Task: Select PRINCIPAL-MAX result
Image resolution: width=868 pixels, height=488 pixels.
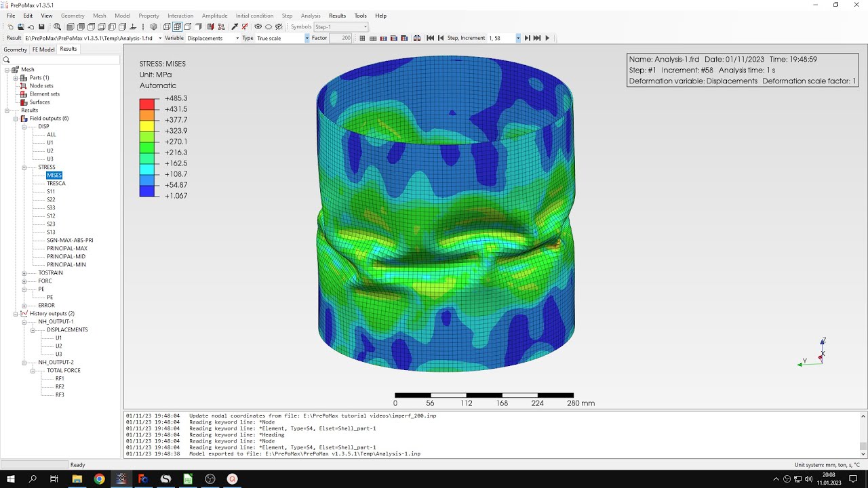Action: click(x=67, y=248)
